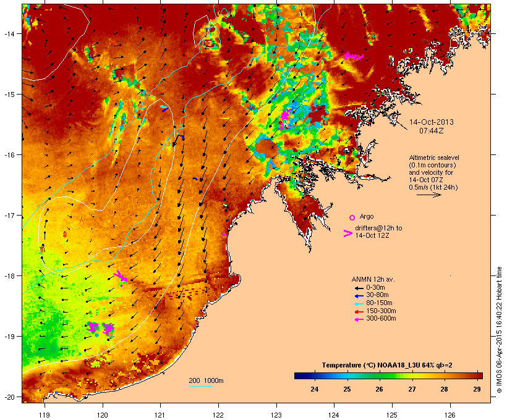Click the 0.5m/s velocity scale arrow

[x=428, y=195]
